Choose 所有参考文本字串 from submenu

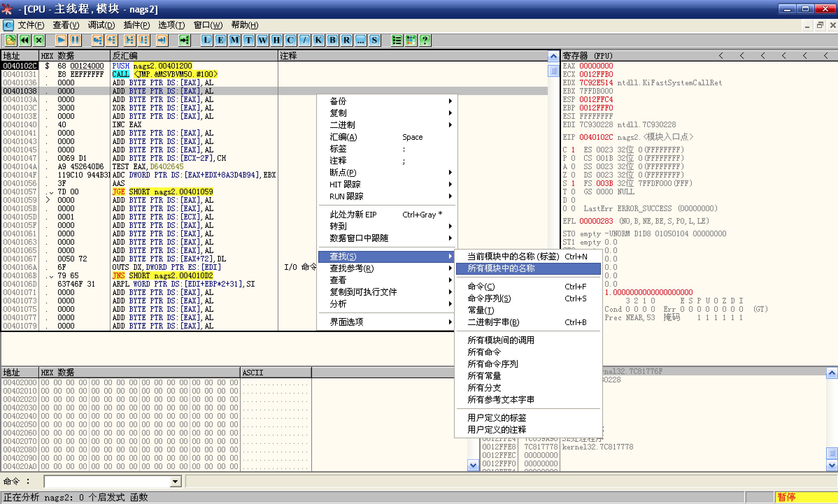[500, 399]
